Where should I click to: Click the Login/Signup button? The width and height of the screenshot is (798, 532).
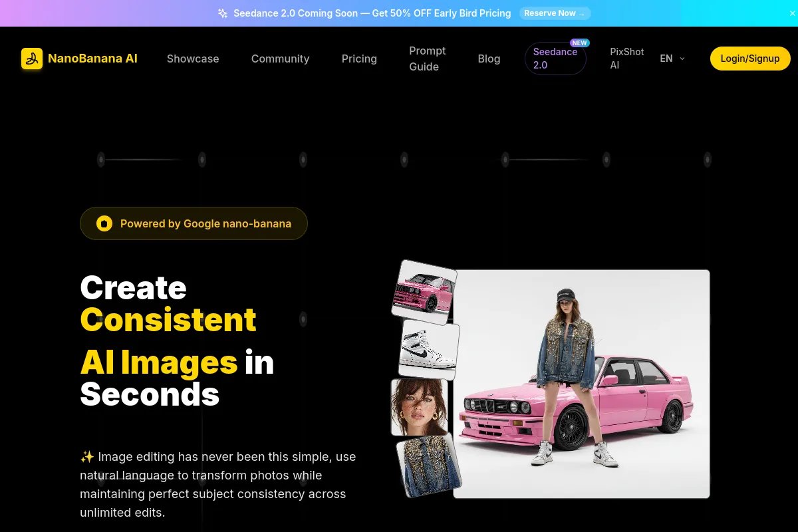(x=749, y=59)
